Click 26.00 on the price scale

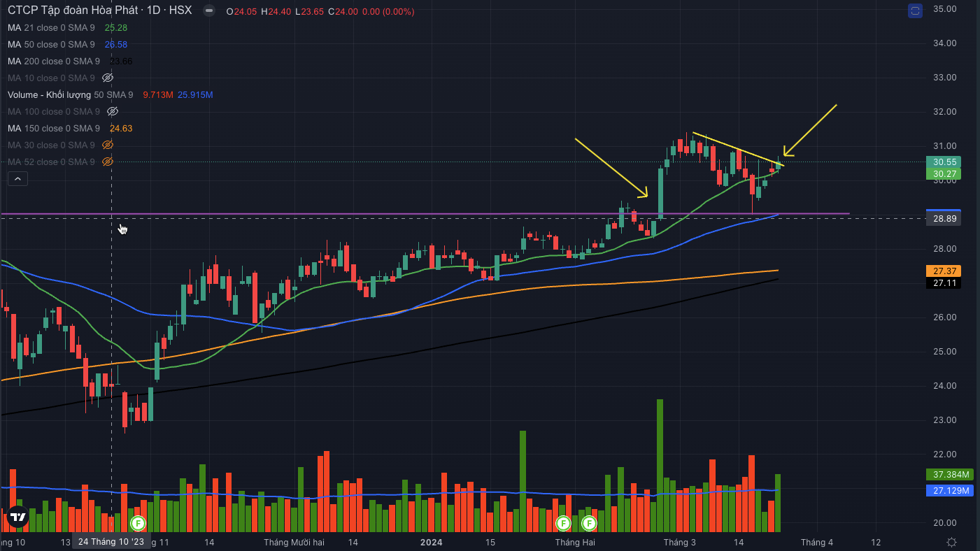(945, 317)
